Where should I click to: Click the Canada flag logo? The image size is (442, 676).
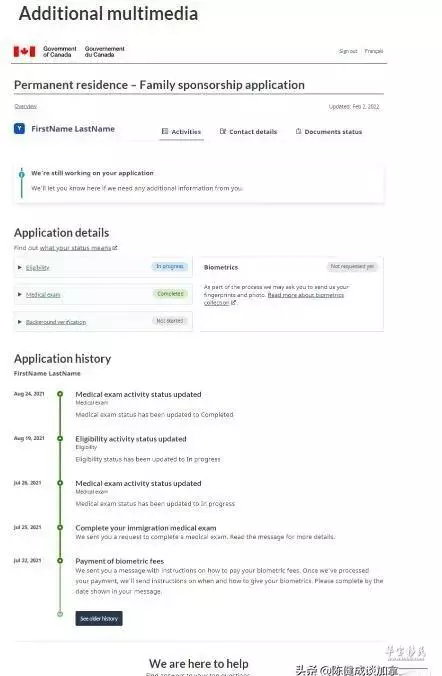24,52
